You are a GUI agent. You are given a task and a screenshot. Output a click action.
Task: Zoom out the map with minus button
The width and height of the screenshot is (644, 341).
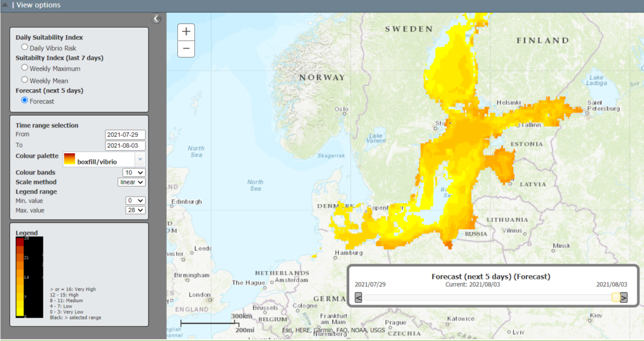tap(186, 48)
